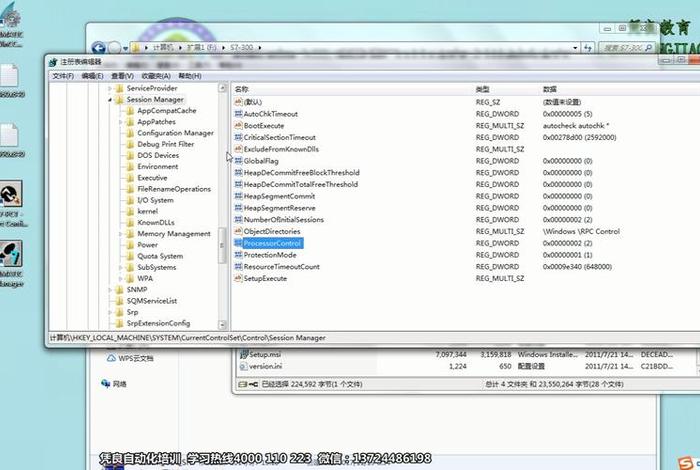Expand the Memory Management tree node
This screenshot has width=700, height=470.
121,234
